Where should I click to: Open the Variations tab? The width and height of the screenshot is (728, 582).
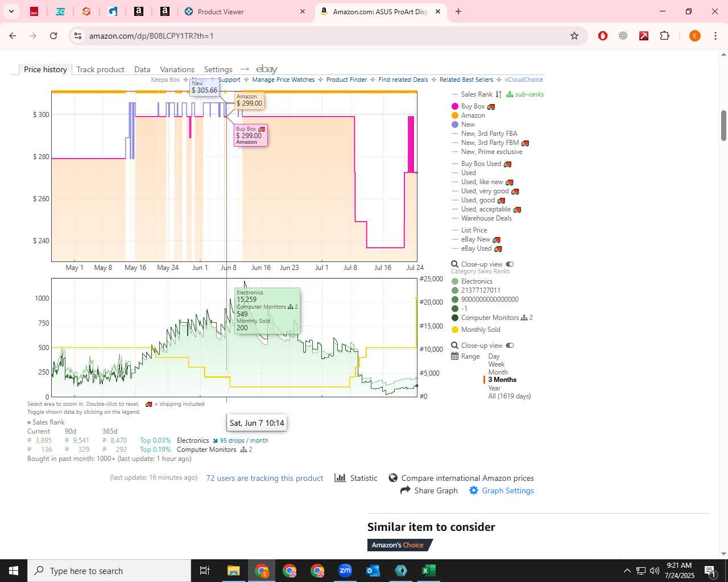point(177,69)
